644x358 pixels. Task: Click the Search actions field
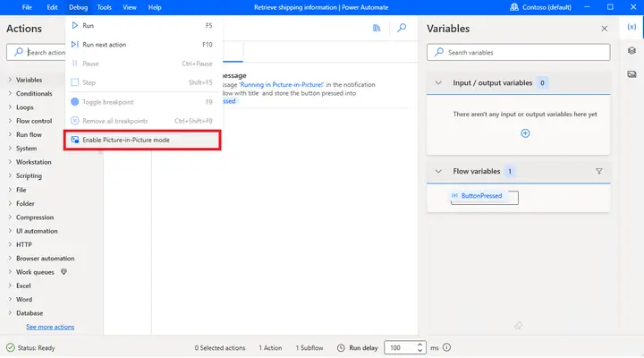click(x=36, y=52)
